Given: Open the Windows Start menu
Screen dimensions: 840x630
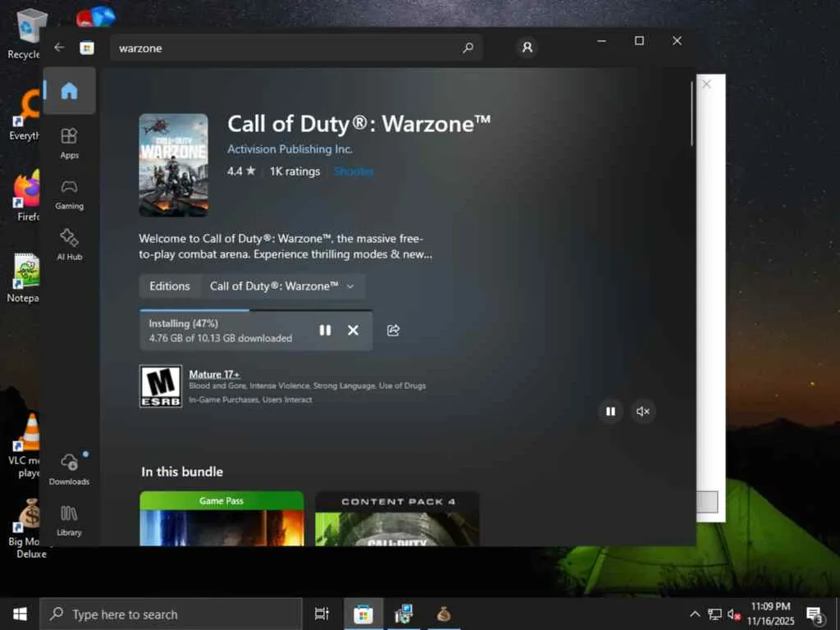Looking at the screenshot, I should coord(20,614).
